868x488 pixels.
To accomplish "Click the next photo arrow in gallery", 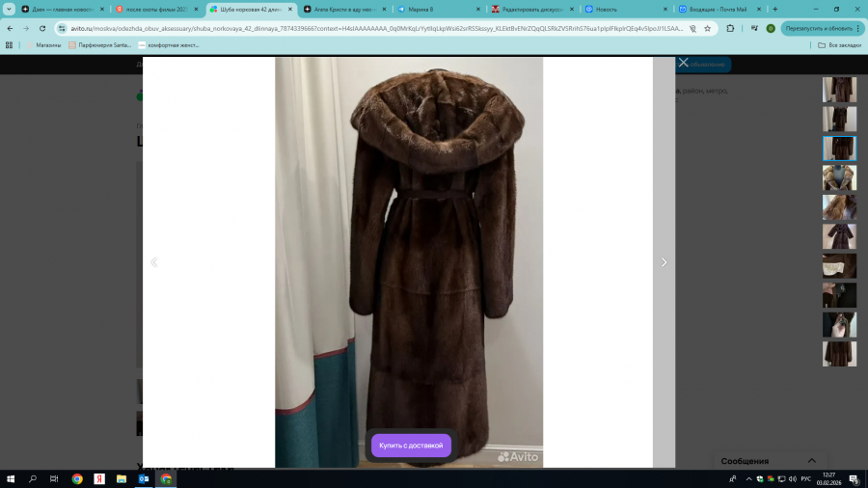I will point(664,262).
